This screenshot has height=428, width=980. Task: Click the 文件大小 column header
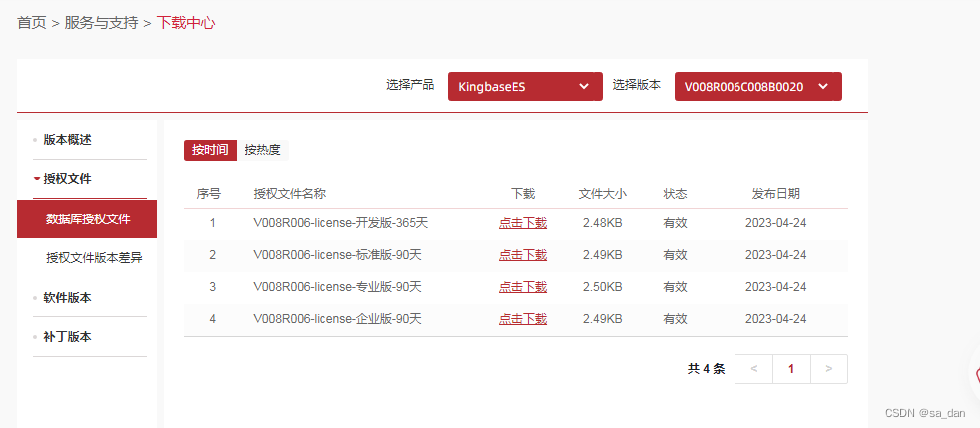603,194
